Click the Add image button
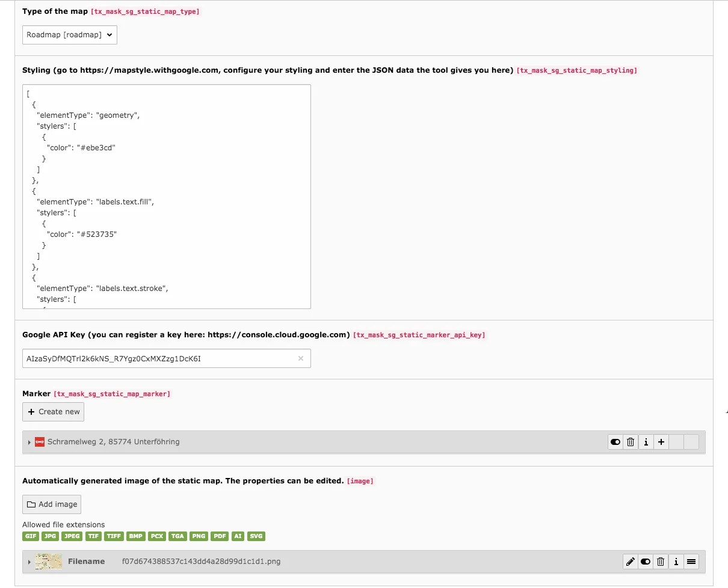The width and height of the screenshot is (728, 588). pyautogui.click(x=52, y=504)
